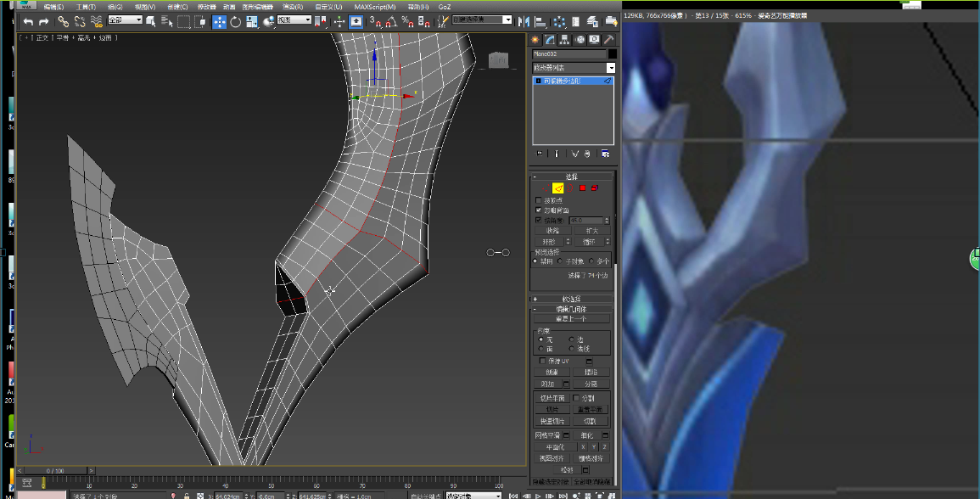Image resolution: width=980 pixels, height=499 pixels.
Task: Open Configure Modifier Sets icon
Action: coord(605,154)
